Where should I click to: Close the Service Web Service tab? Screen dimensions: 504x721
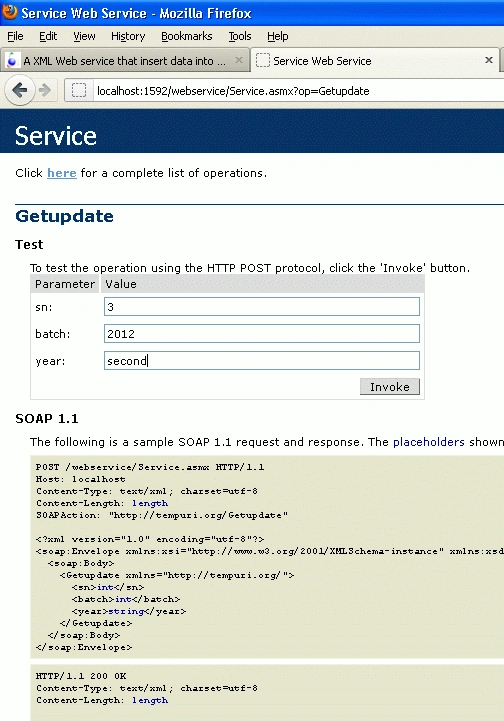489,60
